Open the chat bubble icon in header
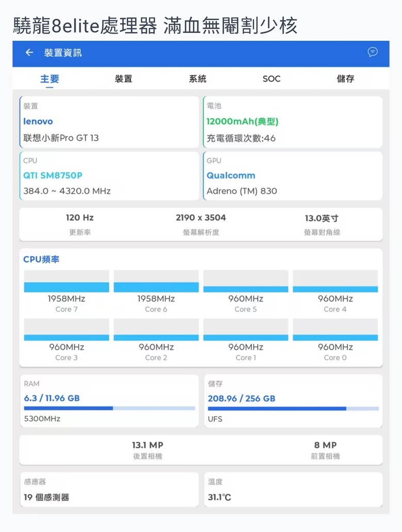Screen dimensions: 402x532 (373, 52)
